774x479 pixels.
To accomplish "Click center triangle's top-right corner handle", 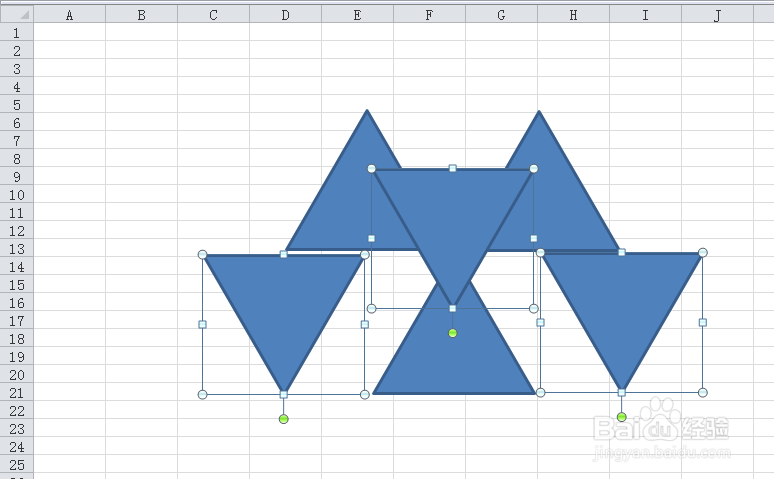I will coord(534,169).
